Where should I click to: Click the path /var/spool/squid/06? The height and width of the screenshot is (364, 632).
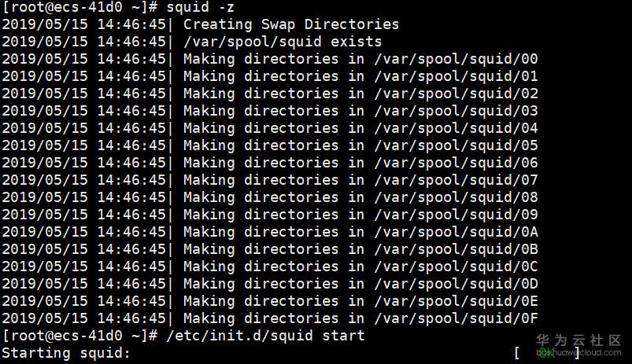[x=456, y=163]
